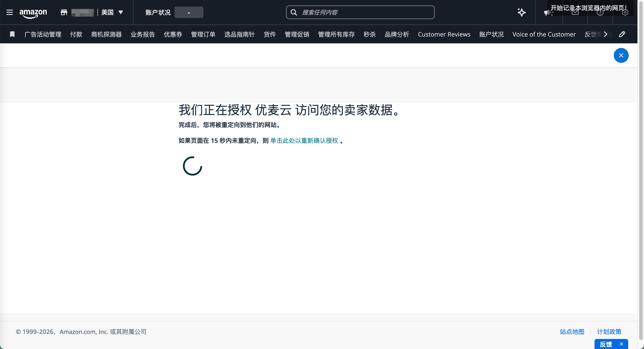Click the magnifier search icon

click(294, 12)
